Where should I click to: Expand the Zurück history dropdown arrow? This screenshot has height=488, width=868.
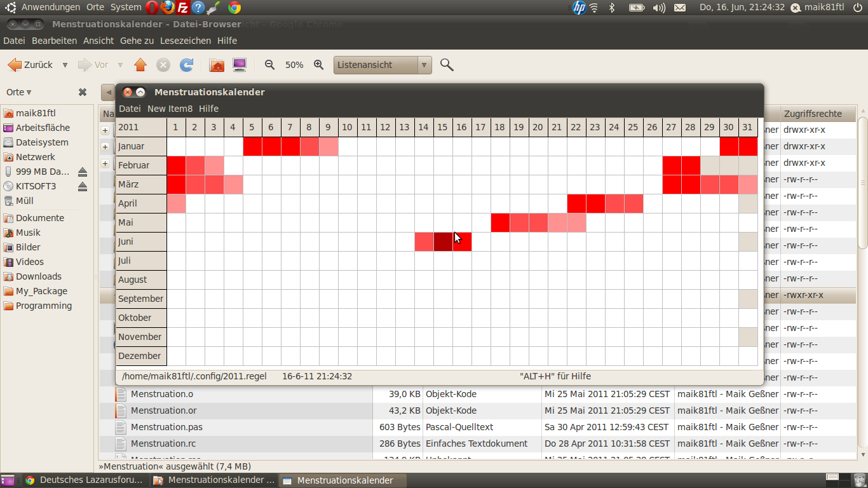click(65, 65)
